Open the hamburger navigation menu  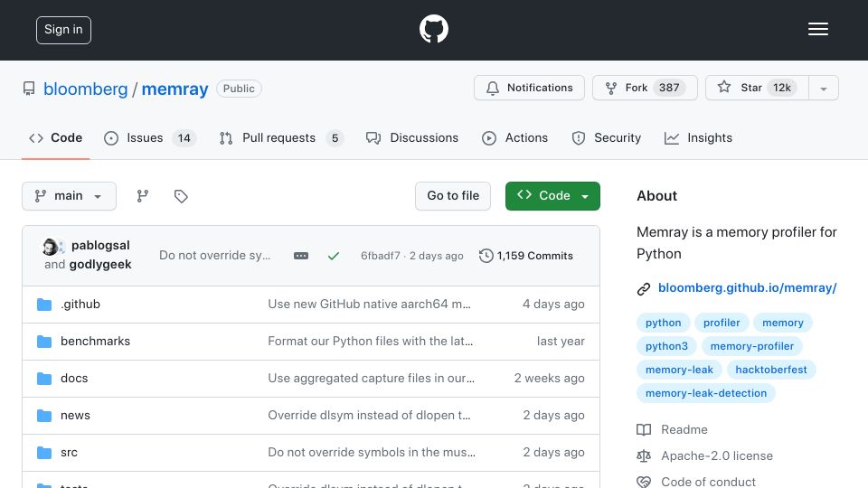point(817,29)
